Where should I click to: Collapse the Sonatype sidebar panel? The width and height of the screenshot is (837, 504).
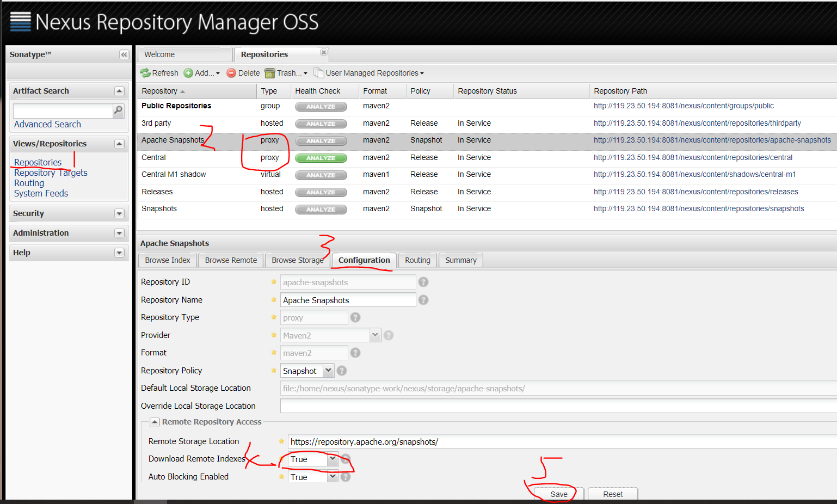(124, 54)
